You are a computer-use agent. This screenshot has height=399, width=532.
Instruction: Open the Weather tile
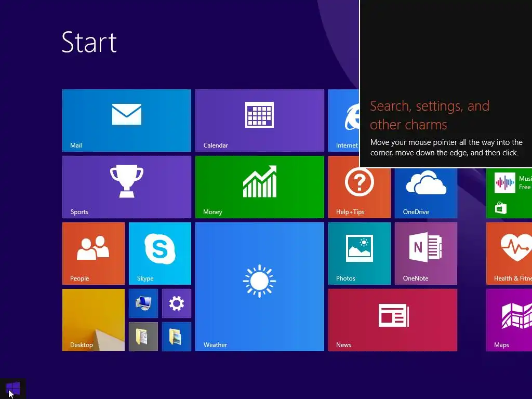point(260,287)
